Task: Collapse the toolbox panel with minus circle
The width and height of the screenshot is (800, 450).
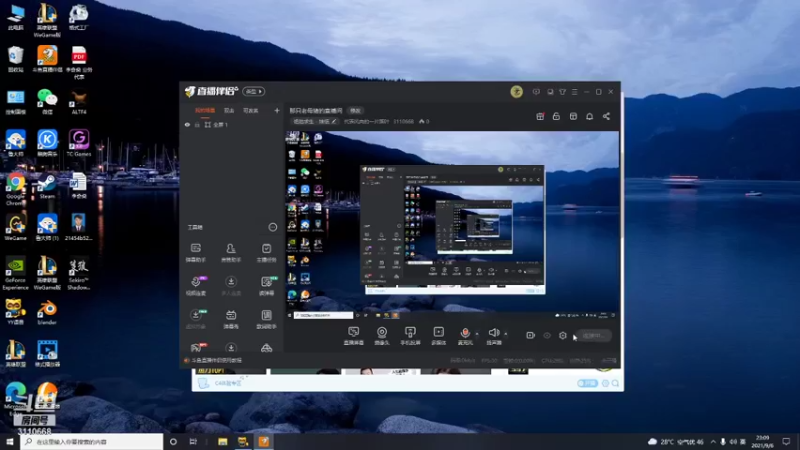Action: (x=273, y=227)
